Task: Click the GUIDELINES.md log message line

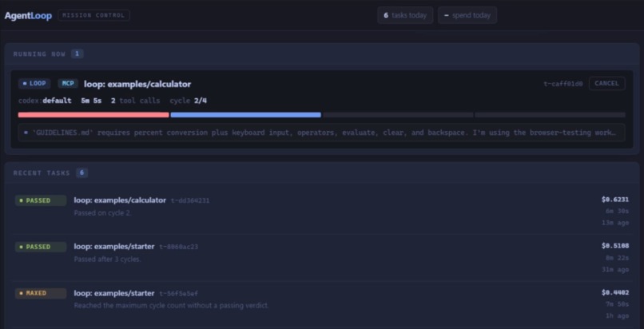Action: 321,133
